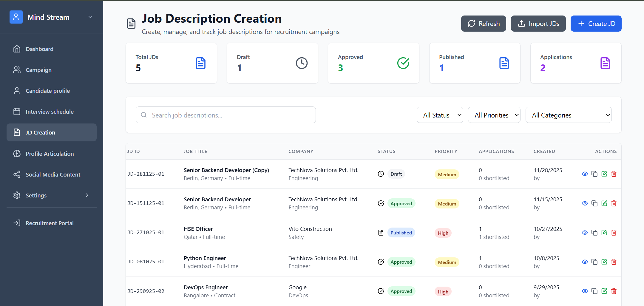Image resolution: width=644 pixels, height=306 pixels.
Task: Copy the DevOps Engineer job description
Action: pos(594,291)
